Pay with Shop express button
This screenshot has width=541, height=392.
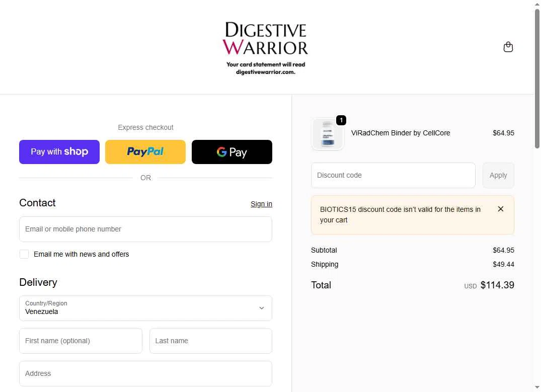click(x=59, y=152)
